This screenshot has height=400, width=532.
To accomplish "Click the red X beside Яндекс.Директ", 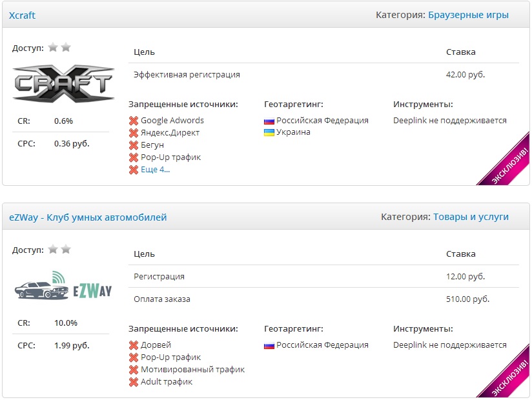I will (x=134, y=132).
